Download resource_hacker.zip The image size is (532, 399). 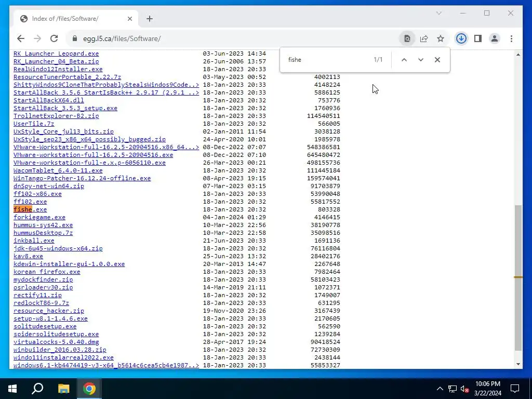point(49,311)
